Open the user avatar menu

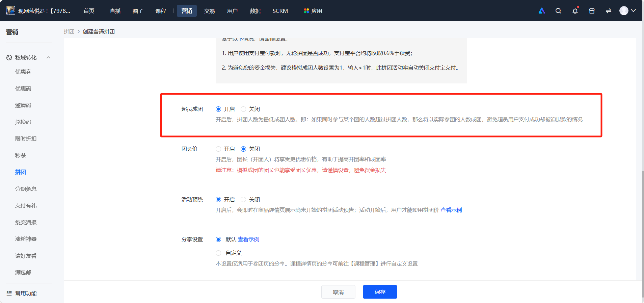point(624,11)
